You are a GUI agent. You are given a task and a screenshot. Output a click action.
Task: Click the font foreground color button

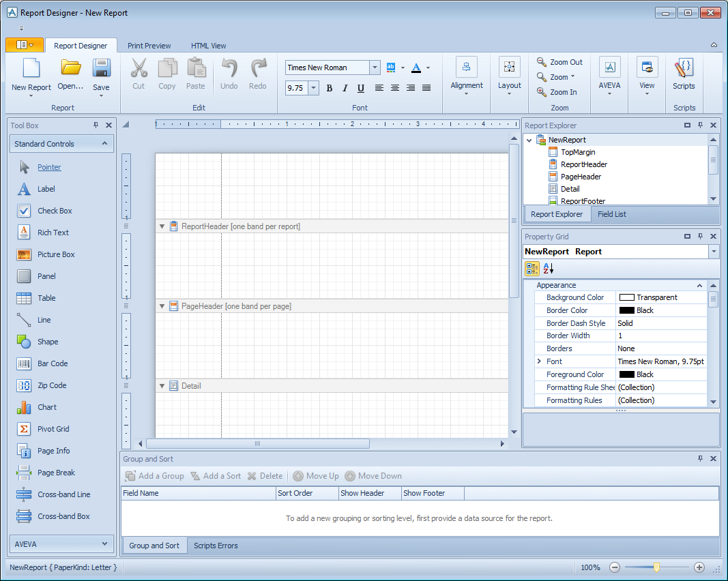[416, 68]
